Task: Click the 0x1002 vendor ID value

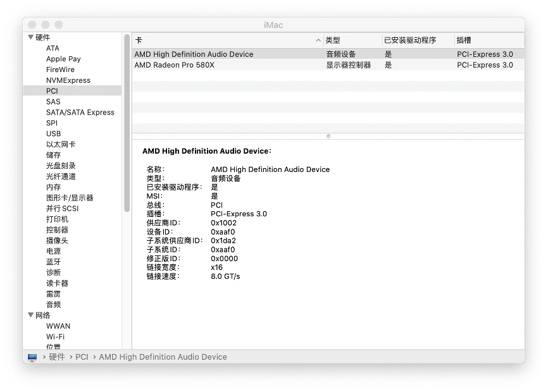Action: click(223, 223)
